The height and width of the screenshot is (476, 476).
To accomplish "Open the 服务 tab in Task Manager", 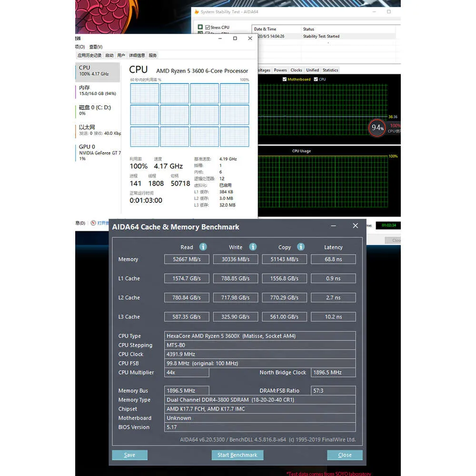I will pos(153,55).
